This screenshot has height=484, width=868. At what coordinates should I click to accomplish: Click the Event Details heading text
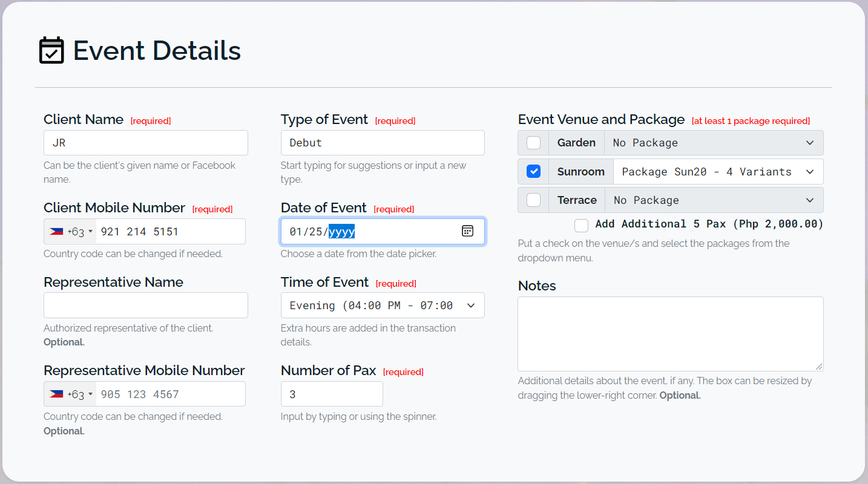coord(157,50)
